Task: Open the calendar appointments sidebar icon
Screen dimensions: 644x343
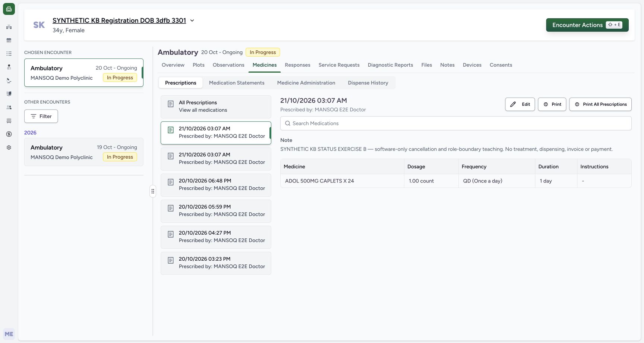Action: [x=9, y=40]
